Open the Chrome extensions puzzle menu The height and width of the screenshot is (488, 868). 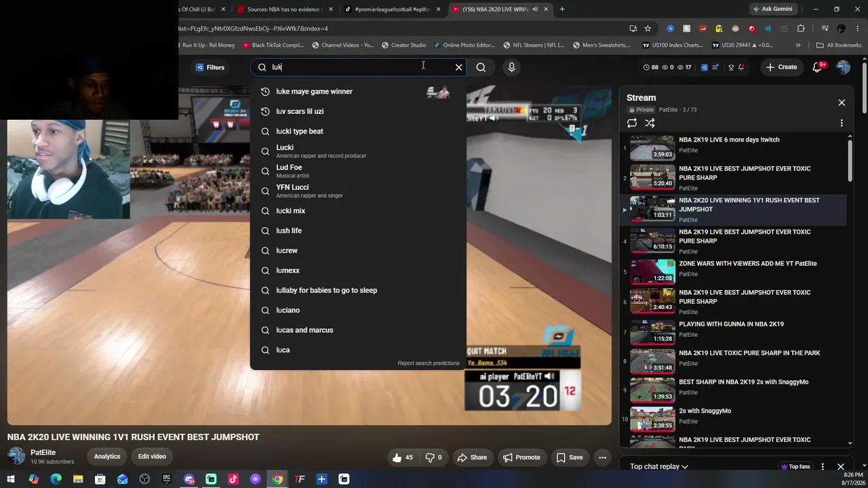pos(801,28)
